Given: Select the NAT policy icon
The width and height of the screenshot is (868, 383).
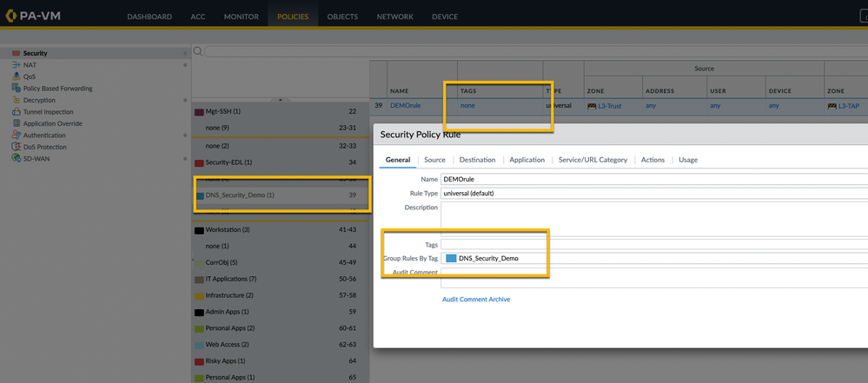Looking at the screenshot, I should (16, 65).
